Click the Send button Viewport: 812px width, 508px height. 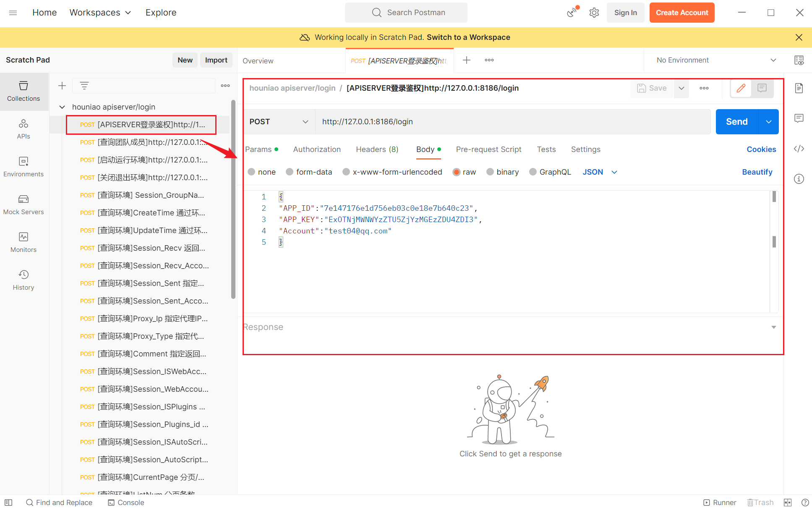(x=737, y=122)
